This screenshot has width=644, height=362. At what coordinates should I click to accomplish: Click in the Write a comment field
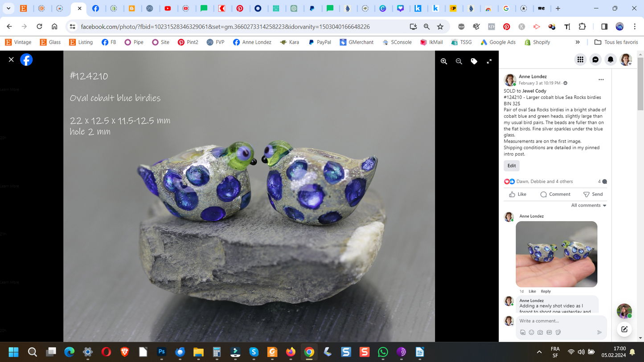point(557,321)
